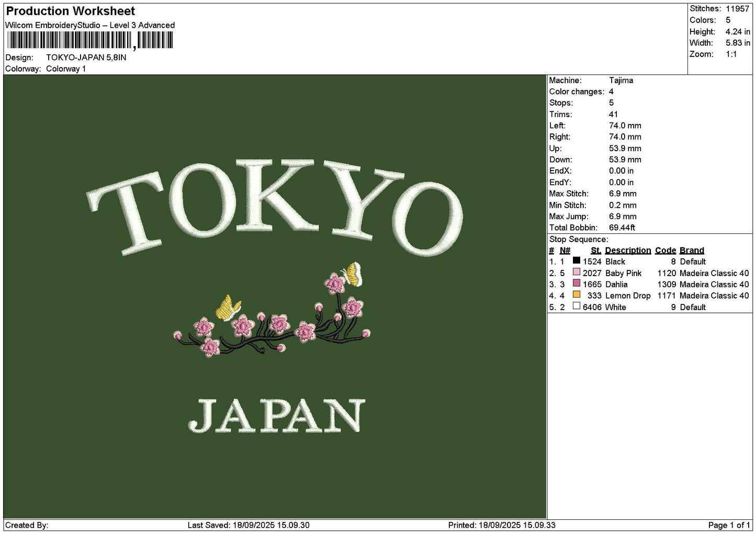Screen dimensions: 756x534
Task: Click the Max Jump label
Action: click(569, 217)
